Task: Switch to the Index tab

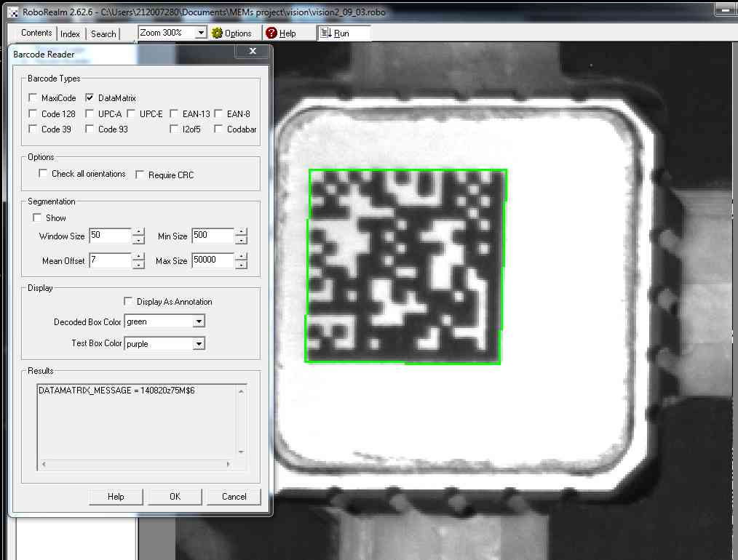Action: pos(71,34)
